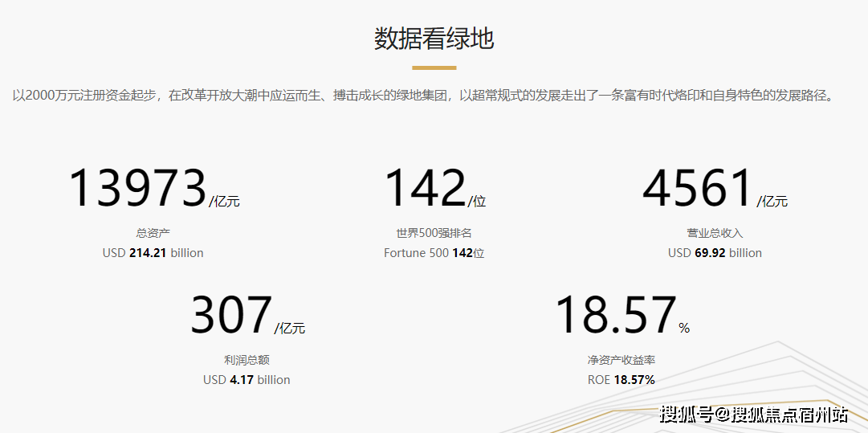The height and width of the screenshot is (433, 868).
Task: Click the intro paragraph beginning 以2000万元注册资金起步
Action: pyautogui.click(x=423, y=96)
